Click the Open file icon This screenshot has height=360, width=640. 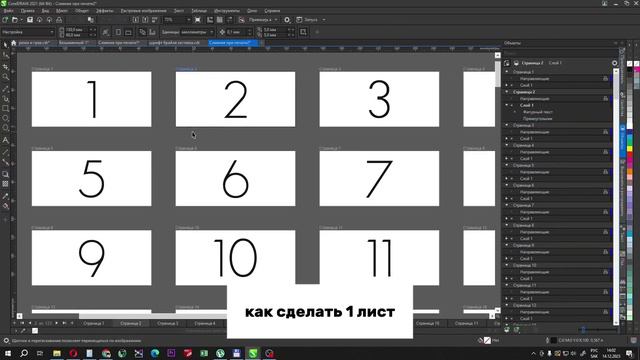click(x=15, y=20)
